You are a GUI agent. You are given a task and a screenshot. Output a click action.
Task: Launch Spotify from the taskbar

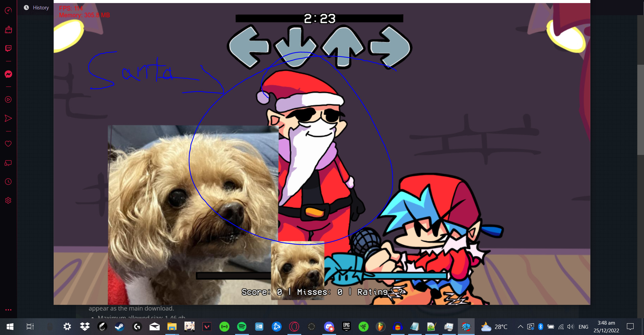click(x=242, y=326)
